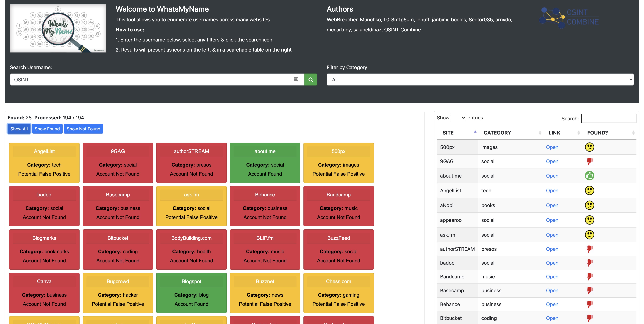The height and width of the screenshot is (324, 644).
Task: Open the 9GAG link
Action: coord(552,161)
